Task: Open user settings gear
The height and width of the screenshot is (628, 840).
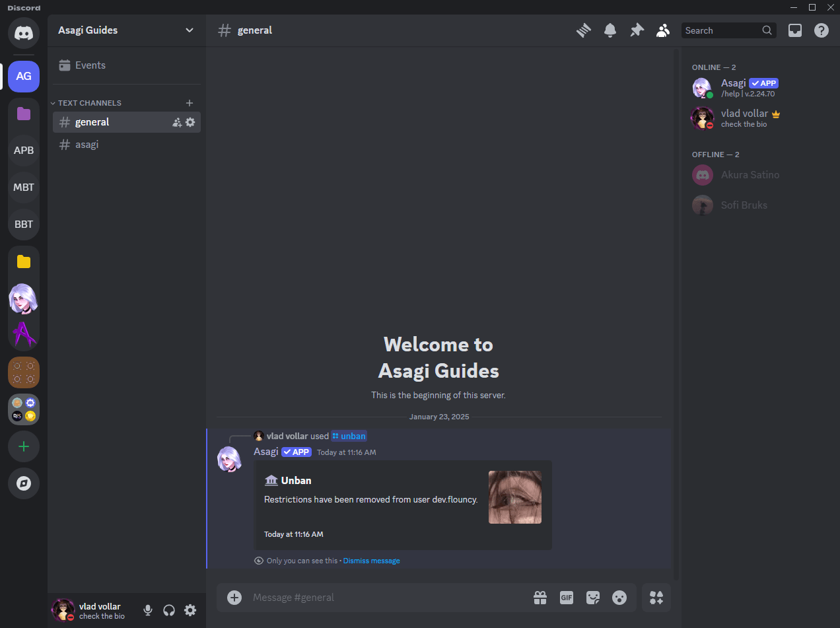Action: pos(190,610)
